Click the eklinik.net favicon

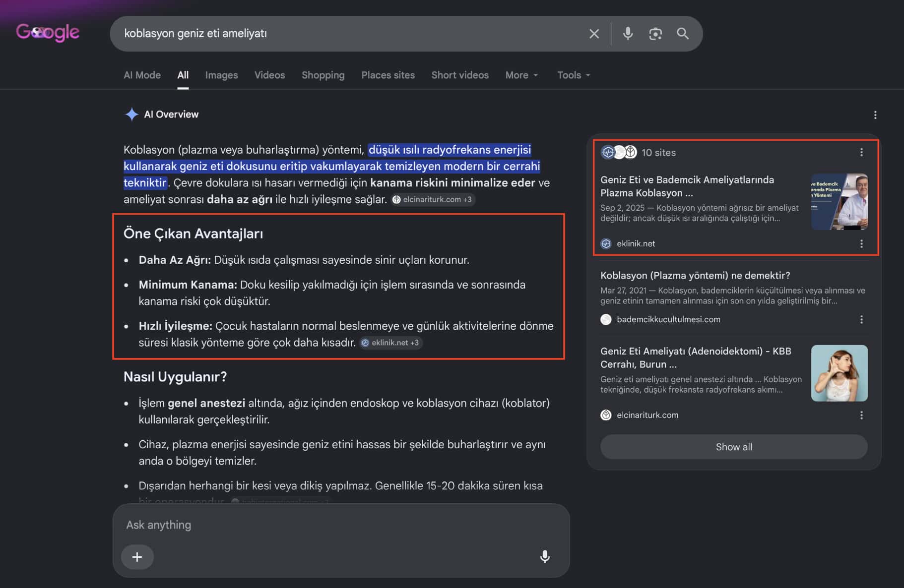606,243
